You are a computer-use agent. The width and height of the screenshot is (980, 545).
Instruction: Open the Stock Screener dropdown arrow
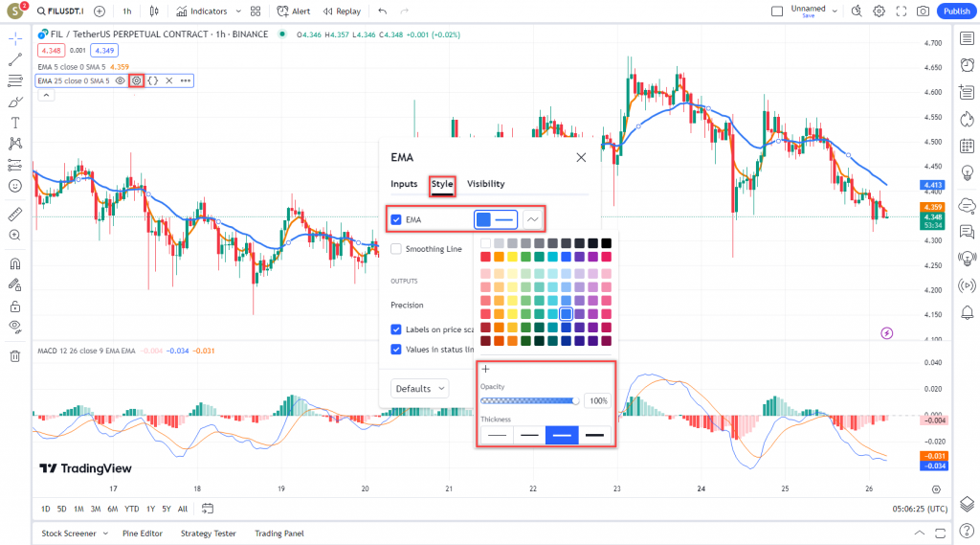[105, 534]
